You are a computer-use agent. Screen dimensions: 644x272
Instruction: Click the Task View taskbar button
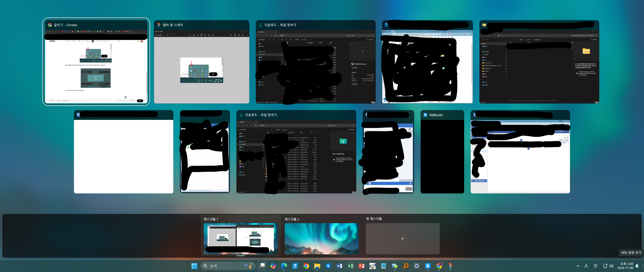262,266
